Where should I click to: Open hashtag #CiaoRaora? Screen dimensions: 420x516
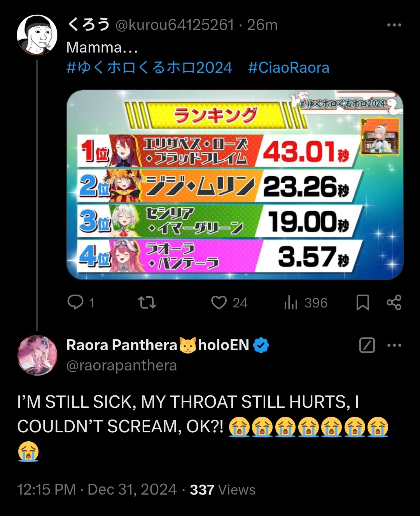(x=289, y=68)
